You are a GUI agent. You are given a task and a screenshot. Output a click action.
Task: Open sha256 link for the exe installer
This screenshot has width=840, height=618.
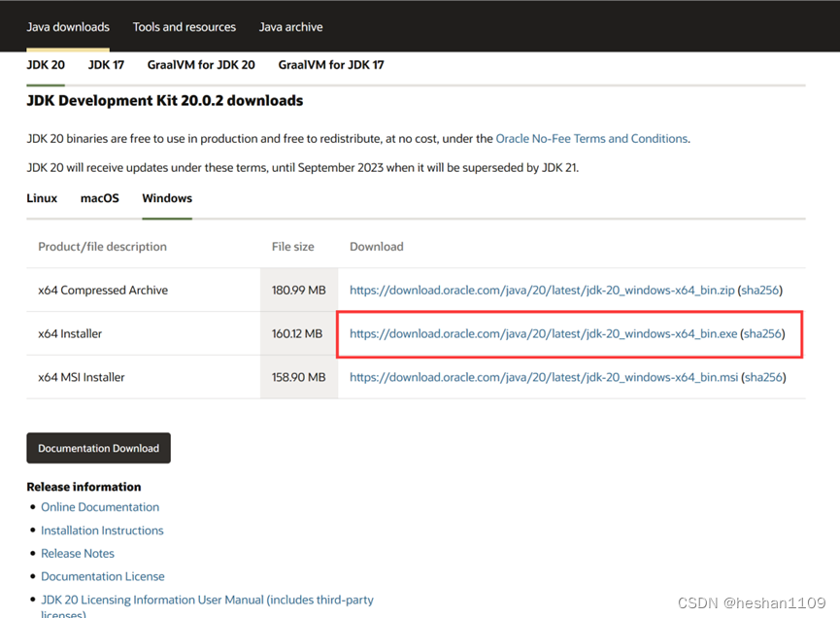[x=762, y=333]
